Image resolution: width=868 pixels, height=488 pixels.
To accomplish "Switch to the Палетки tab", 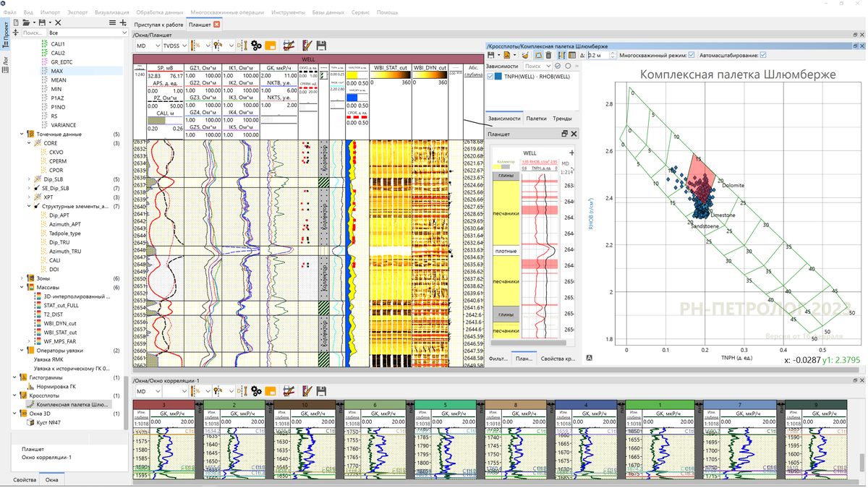I will pos(536,119).
